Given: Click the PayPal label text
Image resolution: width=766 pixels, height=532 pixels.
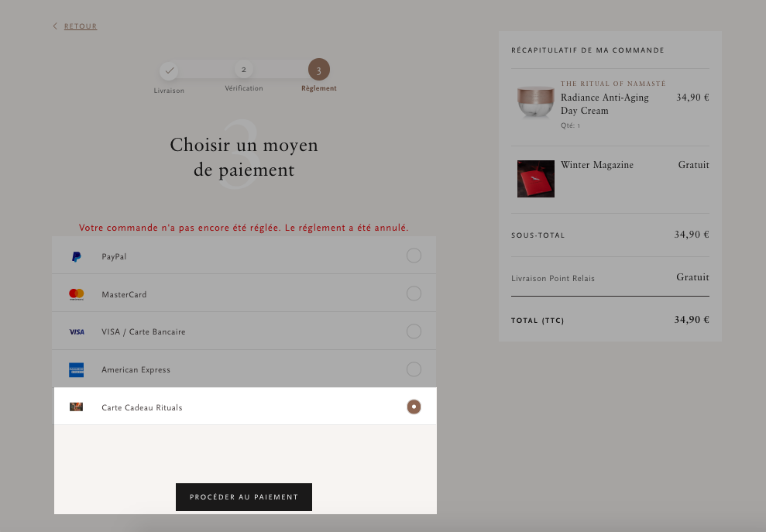Looking at the screenshot, I should [114, 256].
